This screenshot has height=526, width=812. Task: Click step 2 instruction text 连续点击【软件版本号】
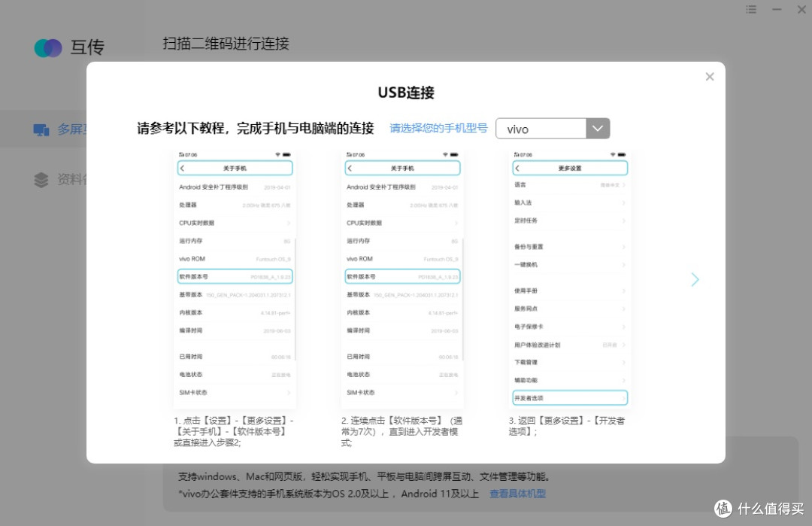click(401, 432)
